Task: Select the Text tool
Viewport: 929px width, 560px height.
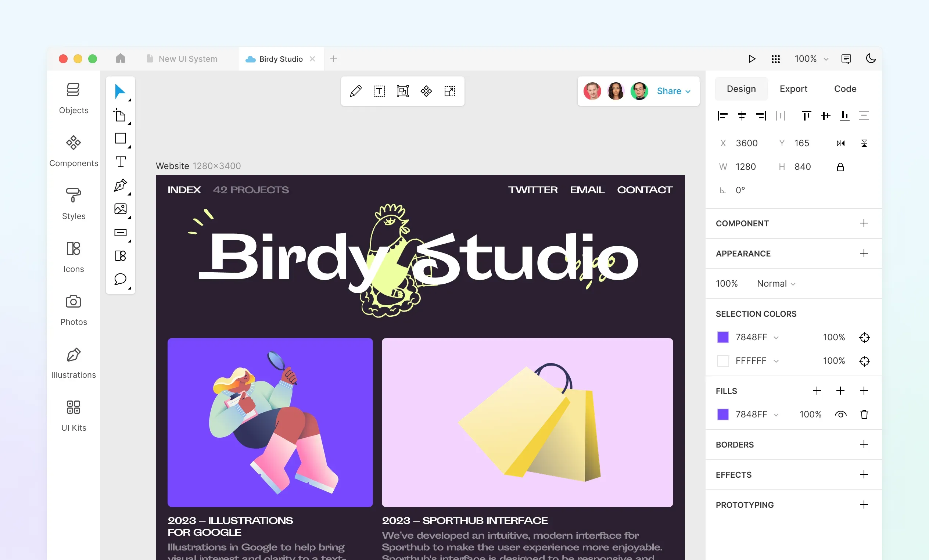Action: coord(120,162)
